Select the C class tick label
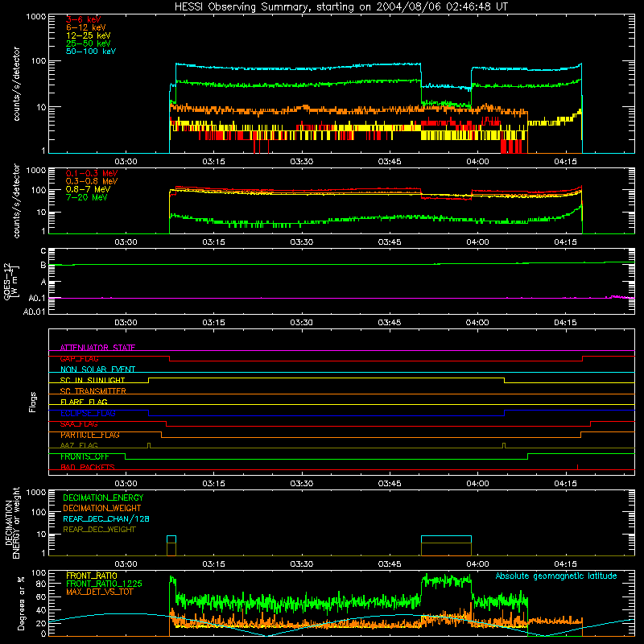Viewport: 644px width, 644px height. [x=43, y=251]
